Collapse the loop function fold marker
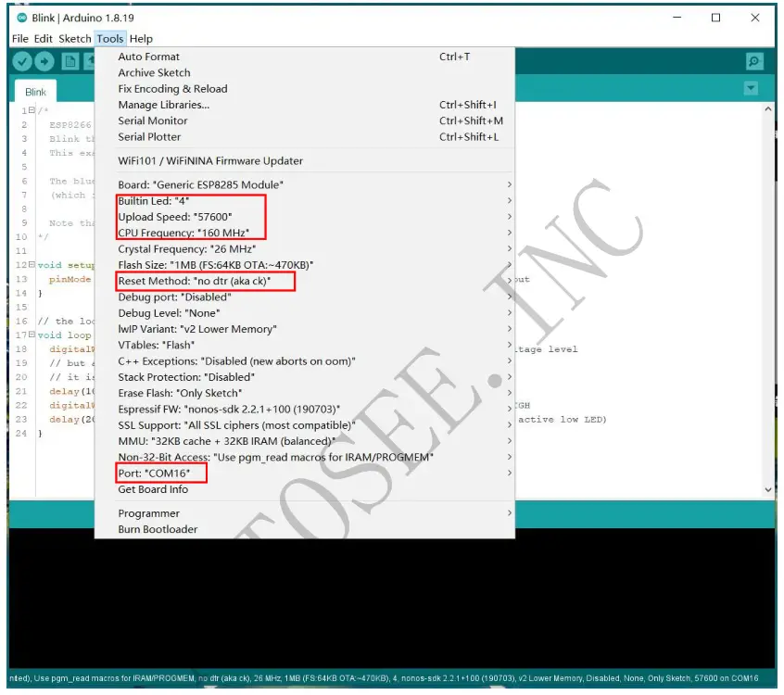784x695 pixels. pos(31,335)
